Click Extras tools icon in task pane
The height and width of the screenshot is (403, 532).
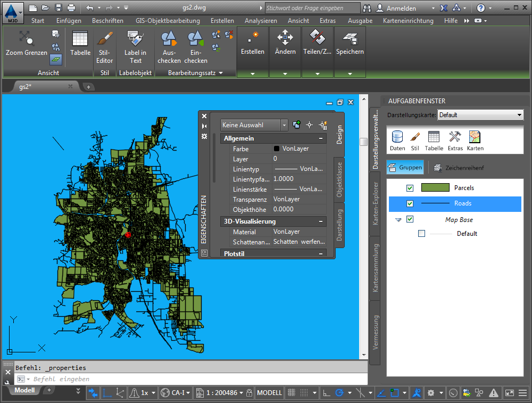click(x=454, y=137)
